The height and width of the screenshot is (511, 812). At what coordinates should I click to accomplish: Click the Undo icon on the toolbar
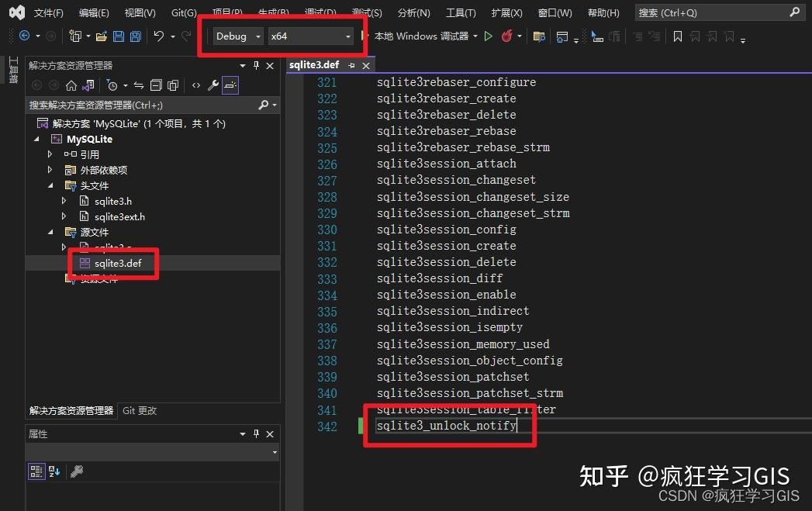[157, 36]
